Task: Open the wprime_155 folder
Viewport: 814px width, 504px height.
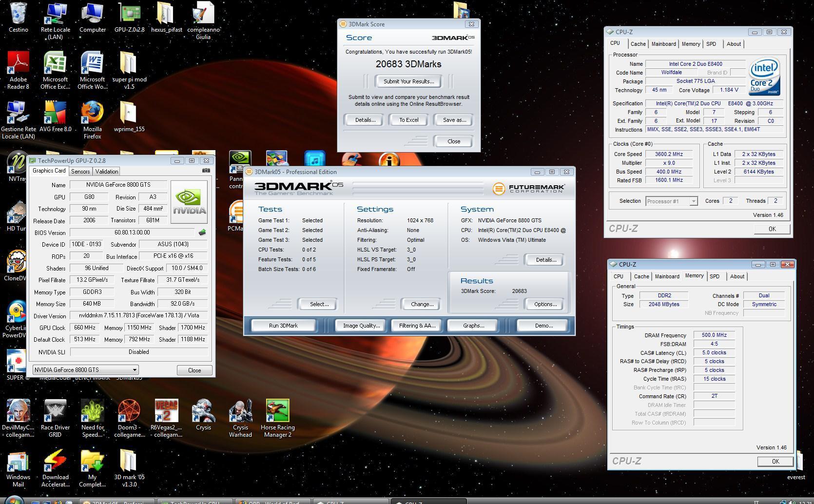Action: [x=129, y=116]
